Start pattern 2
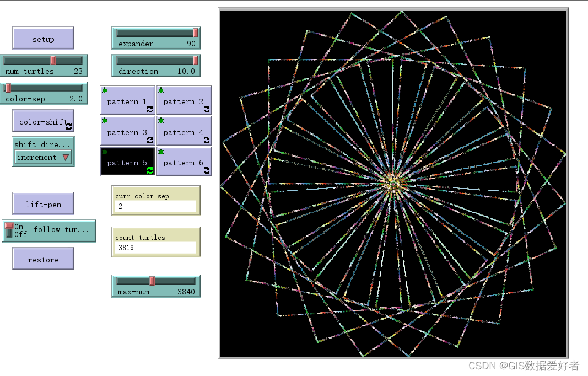The width and height of the screenshot is (588, 376). pyautogui.click(x=184, y=100)
